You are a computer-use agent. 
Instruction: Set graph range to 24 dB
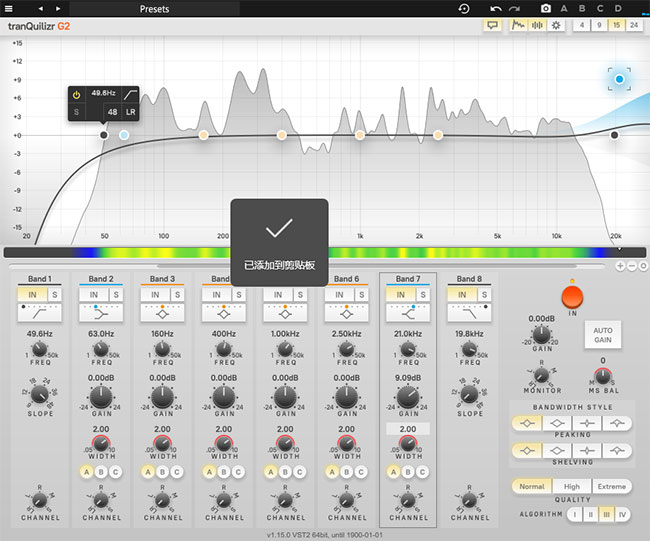634,25
